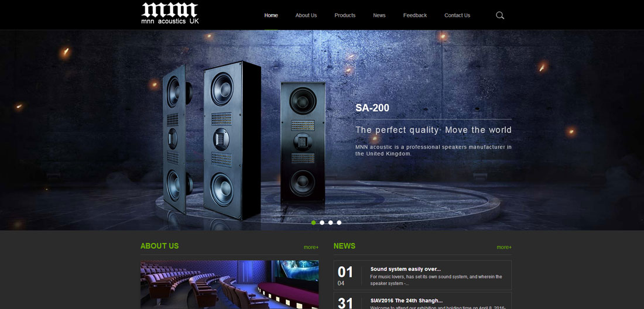Click the SA-200 banner heading
Screen dimensions: 644x309
(372, 108)
